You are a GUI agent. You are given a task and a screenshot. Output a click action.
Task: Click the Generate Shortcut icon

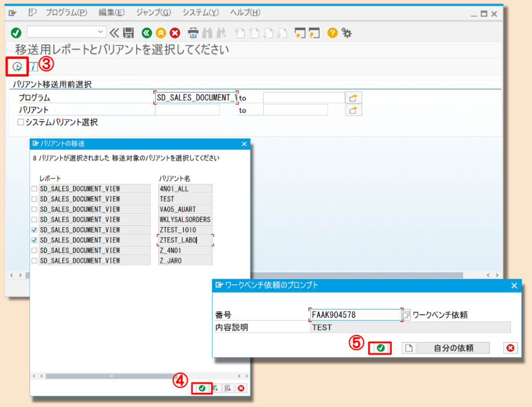(314, 33)
